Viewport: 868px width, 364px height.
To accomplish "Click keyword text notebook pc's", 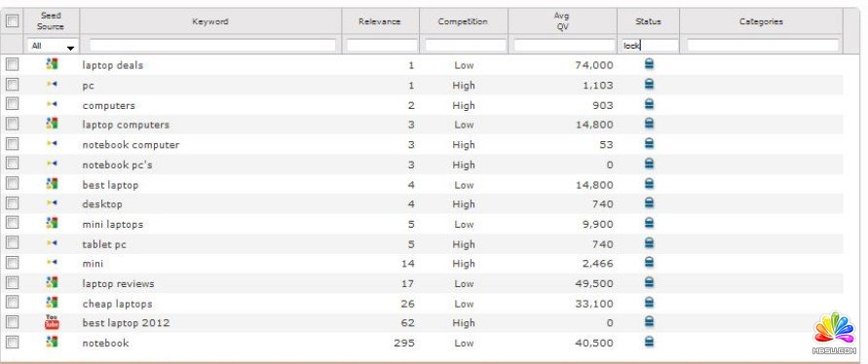I will (x=117, y=164).
